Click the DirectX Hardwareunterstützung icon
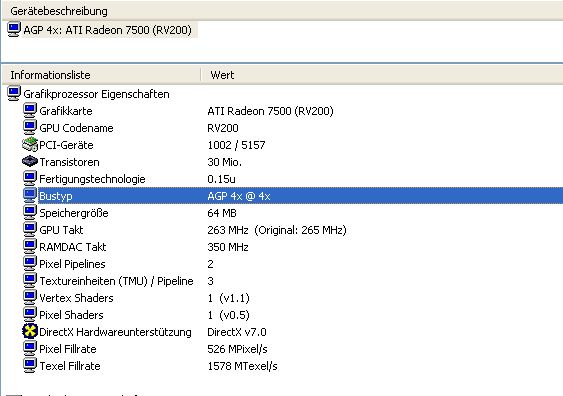This screenshot has width=563, height=396. (30, 331)
